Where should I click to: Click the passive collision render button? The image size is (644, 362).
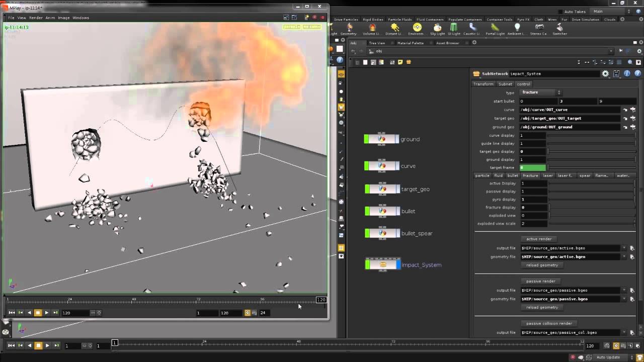549,323
